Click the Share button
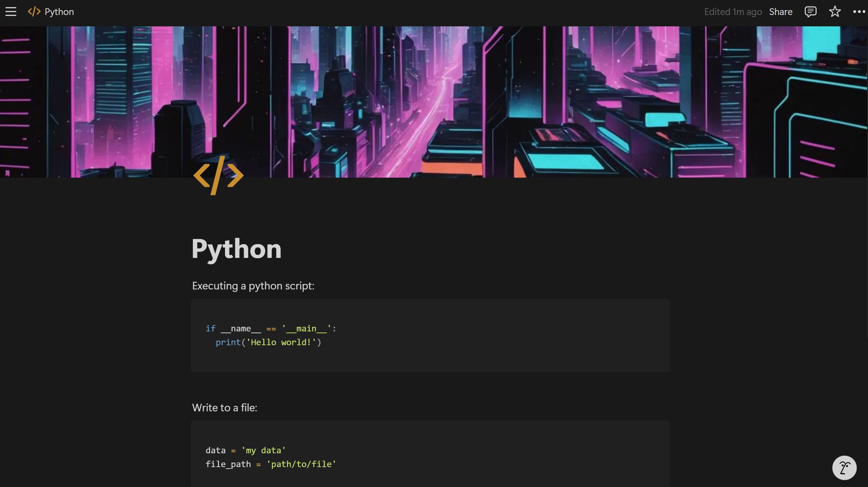Image resolution: width=868 pixels, height=487 pixels. pos(780,12)
